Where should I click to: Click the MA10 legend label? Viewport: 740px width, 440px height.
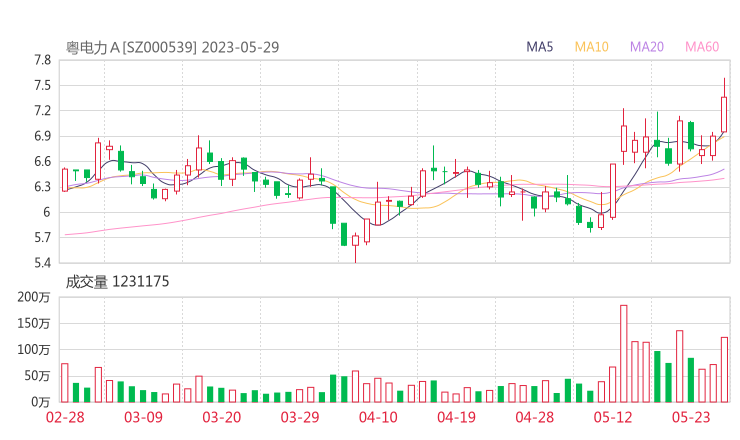click(x=591, y=47)
